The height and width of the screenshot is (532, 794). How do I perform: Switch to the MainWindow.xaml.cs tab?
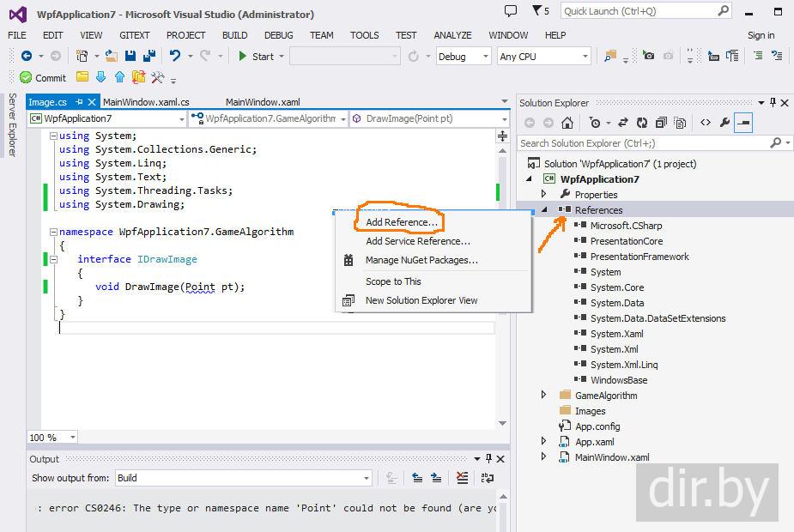click(146, 102)
